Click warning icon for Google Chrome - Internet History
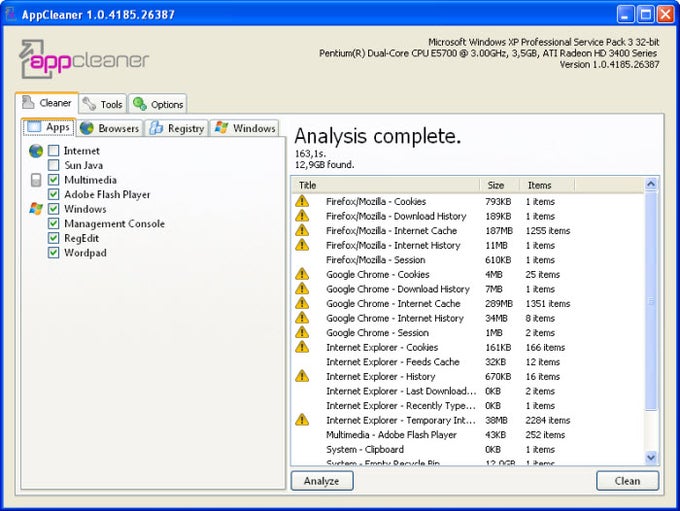The width and height of the screenshot is (680, 511). (x=302, y=318)
